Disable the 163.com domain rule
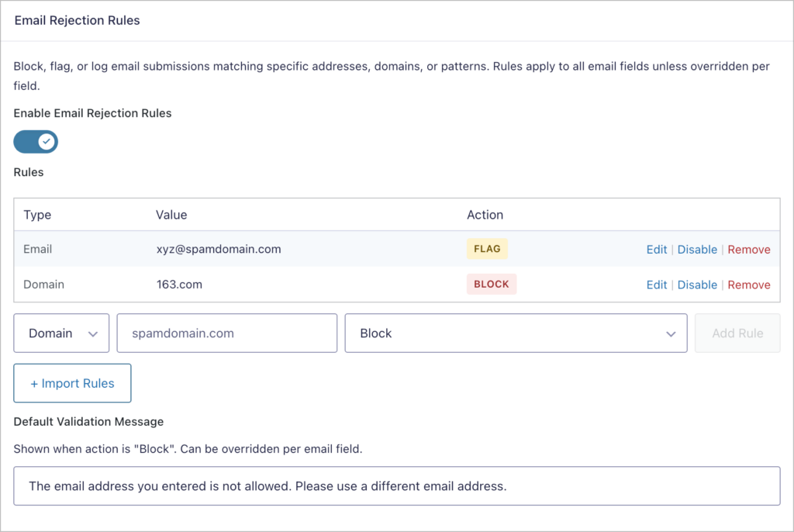 [x=697, y=285]
